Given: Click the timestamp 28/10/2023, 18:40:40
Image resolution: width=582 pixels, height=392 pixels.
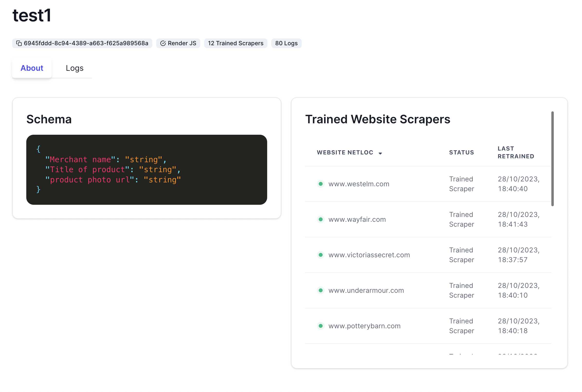Looking at the screenshot, I should [x=518, y=184].
